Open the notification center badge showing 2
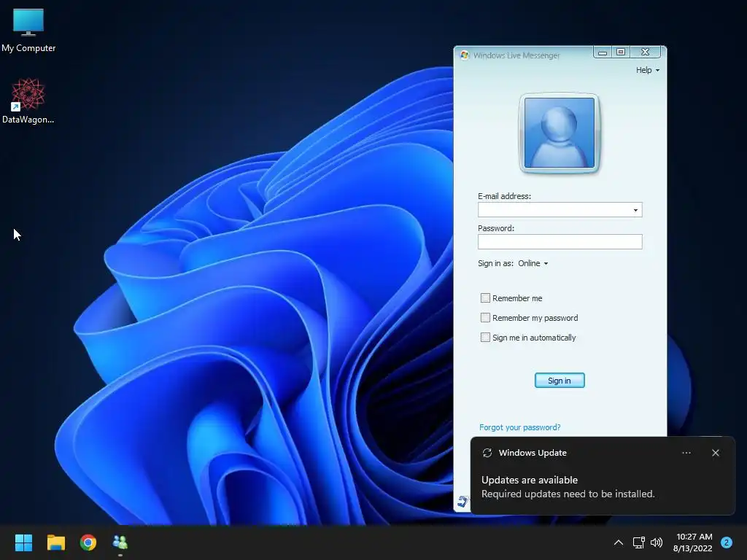The width and height of the screenshot is (747, 560). 726,542
